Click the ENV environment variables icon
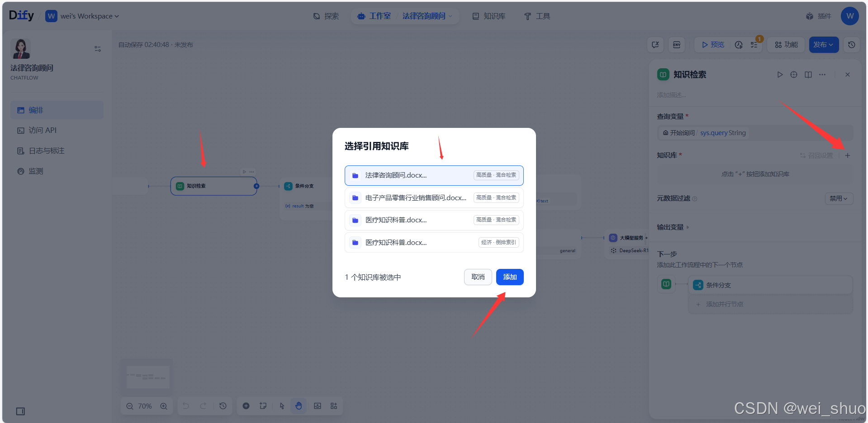The height and width of the screenshot is (423, 868). (676, 45)
